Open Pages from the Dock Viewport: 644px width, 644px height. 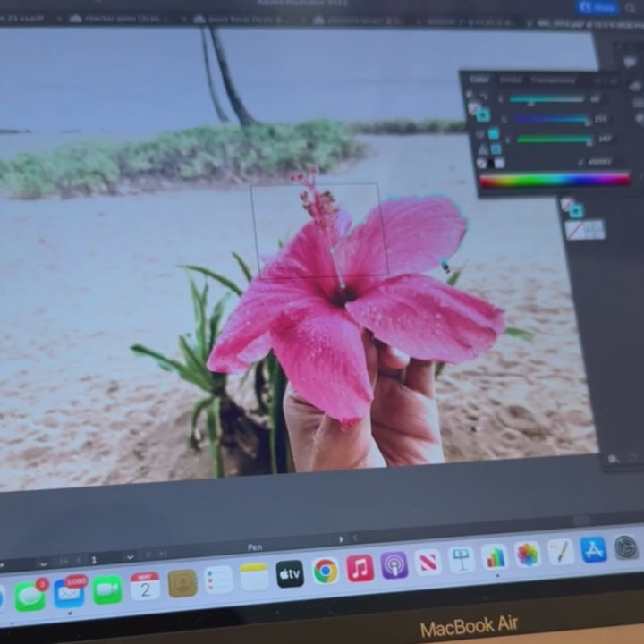(x=561, y=552)
